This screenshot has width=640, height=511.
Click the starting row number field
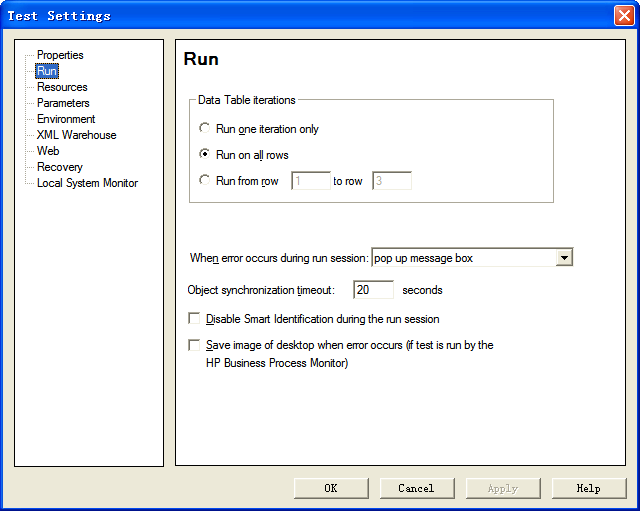(311, 180)
